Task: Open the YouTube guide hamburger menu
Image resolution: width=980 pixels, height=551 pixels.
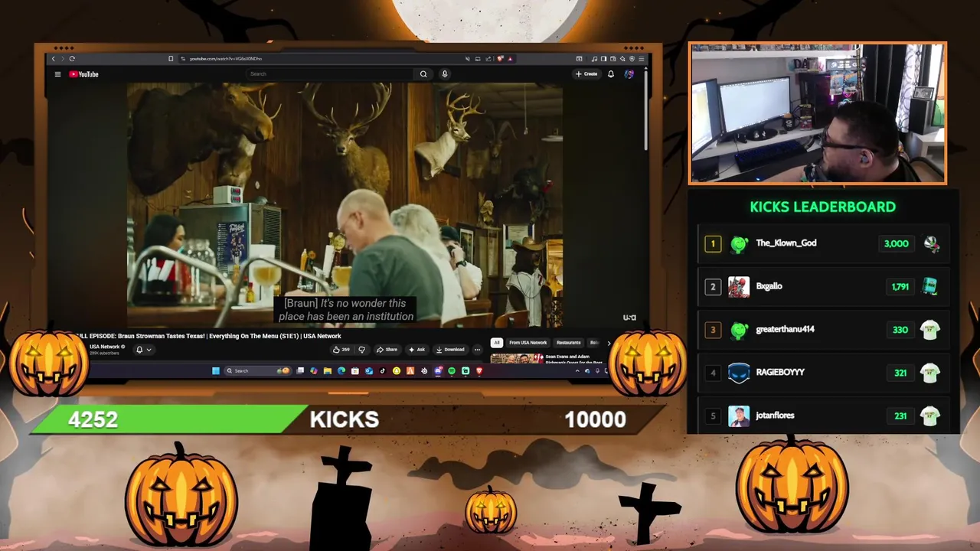Action: point(57,74)
